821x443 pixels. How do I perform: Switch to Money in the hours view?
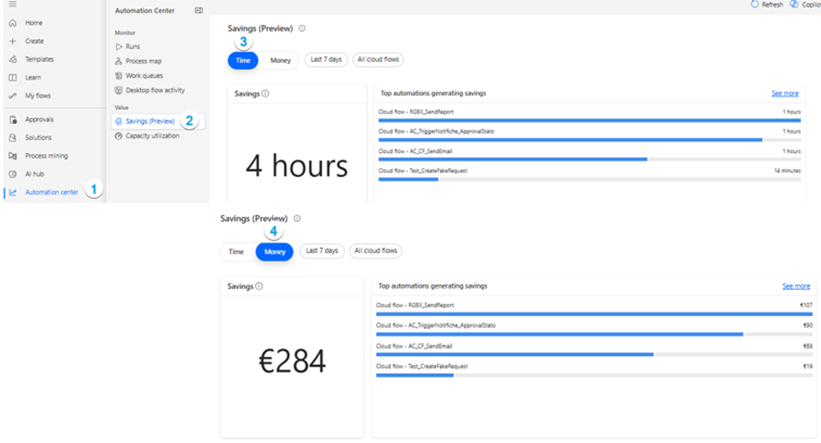pos(280,61)
